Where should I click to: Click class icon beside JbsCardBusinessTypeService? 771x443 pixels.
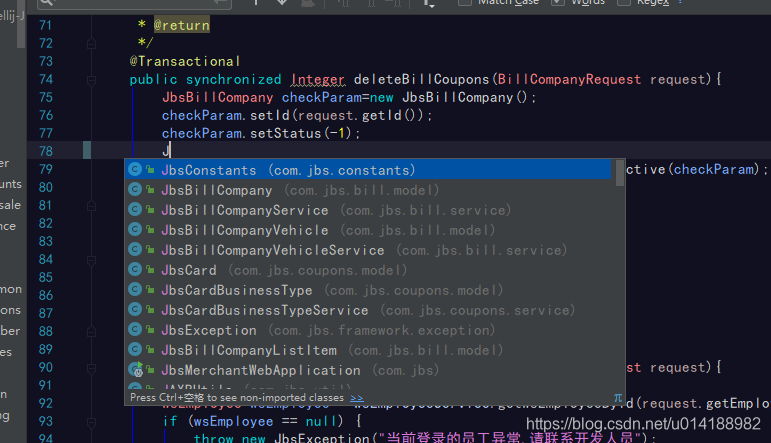tap(135, 310)
